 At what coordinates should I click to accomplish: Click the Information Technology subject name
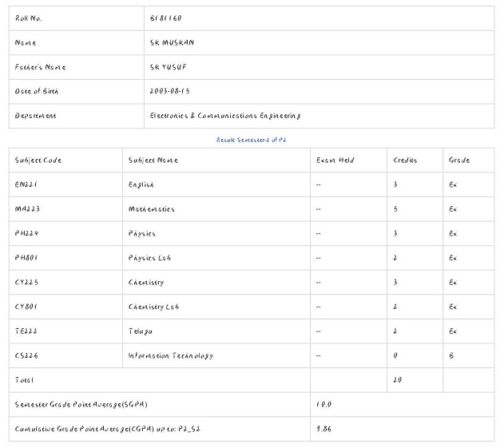pyautogui.click(x=171, y=355)
